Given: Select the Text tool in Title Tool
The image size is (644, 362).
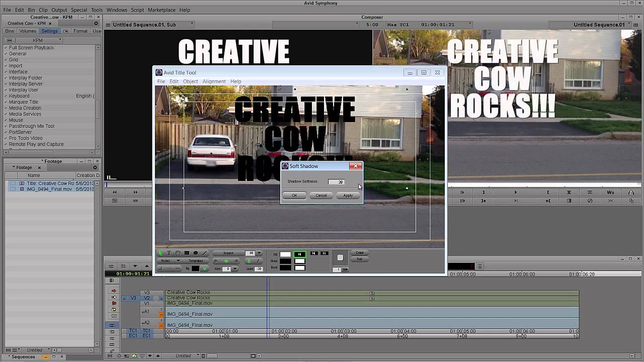Looking at the screenshot, I should pos(169,253).
